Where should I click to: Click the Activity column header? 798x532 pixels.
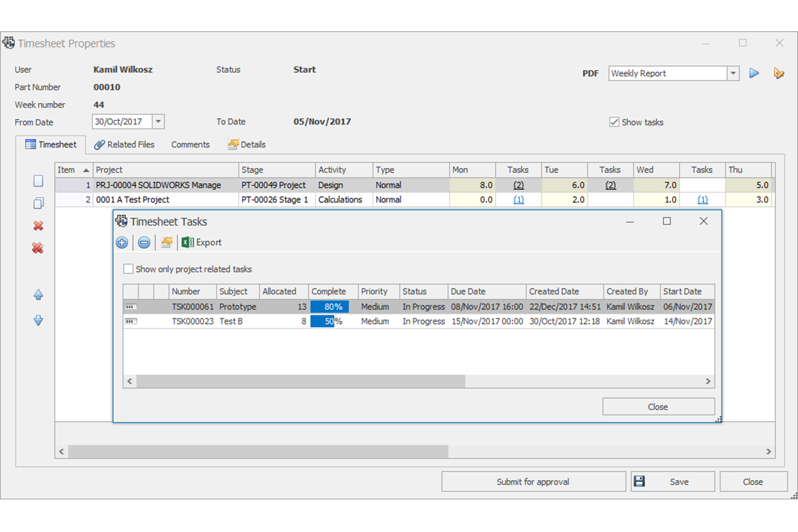[x=344, y=170]
